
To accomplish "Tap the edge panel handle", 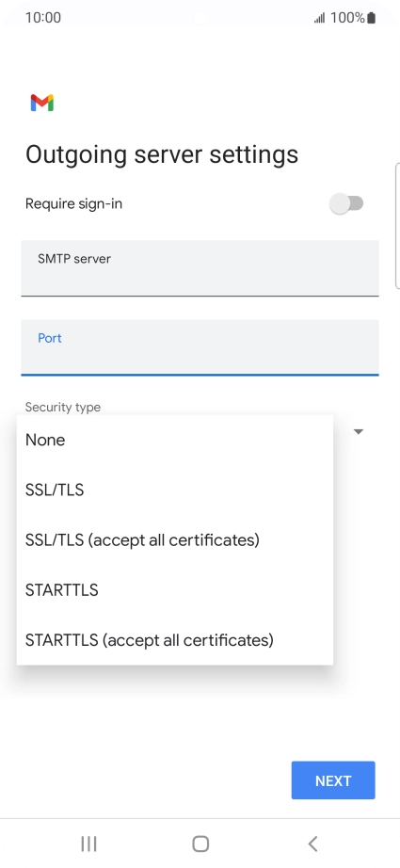I will pyautogui.click(x=397, y=226).
